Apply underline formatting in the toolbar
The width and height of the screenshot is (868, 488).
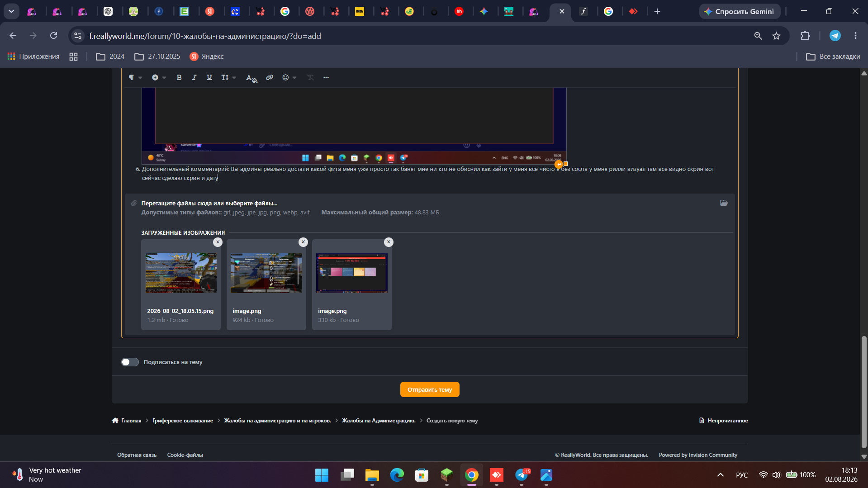pos(209,77)
